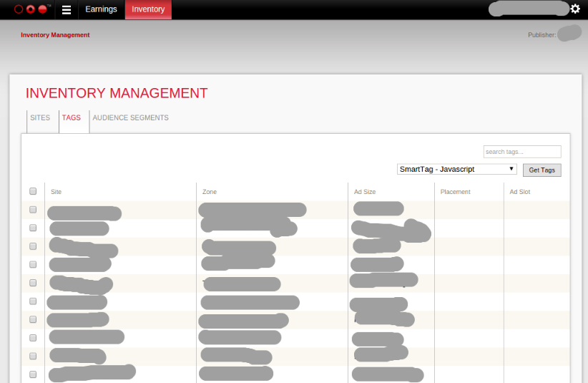Click the search tags input field
588x383 pixels.
tap(522, 152)
